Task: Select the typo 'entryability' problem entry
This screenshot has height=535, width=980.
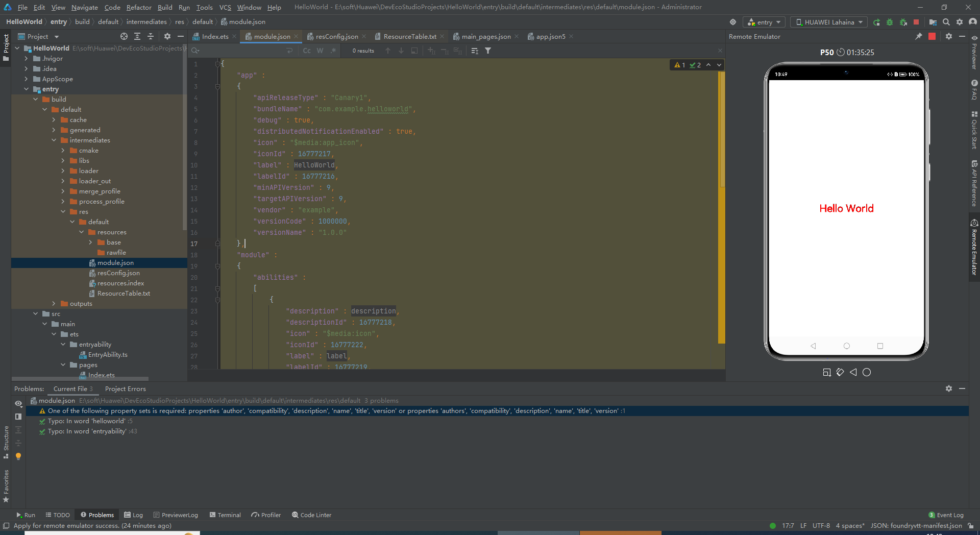Action: pyautogui.click(x=88, y=431)
